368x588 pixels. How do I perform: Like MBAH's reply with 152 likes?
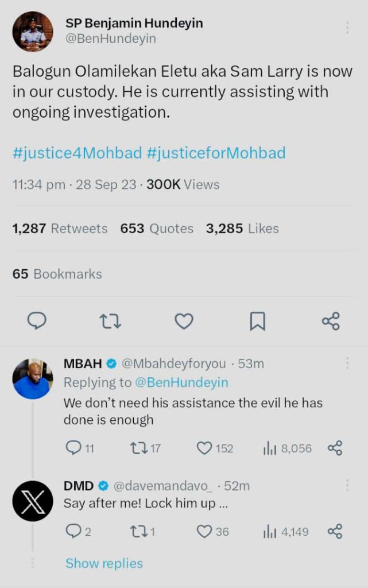[205, 448]
